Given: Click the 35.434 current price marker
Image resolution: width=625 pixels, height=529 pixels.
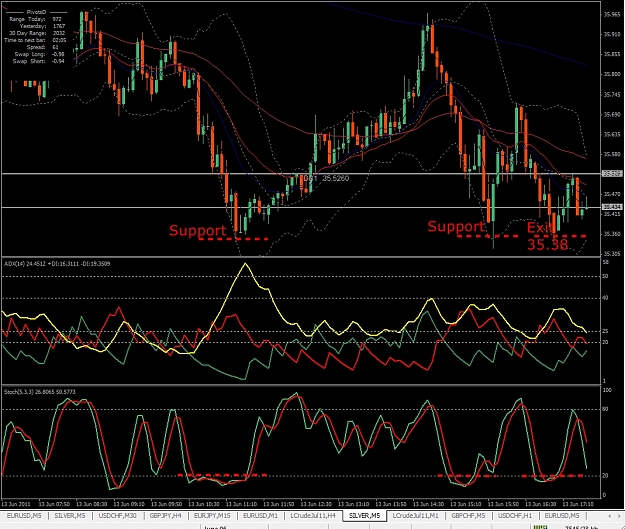Looking at the screenshot, I should click(x=611, y=207).
